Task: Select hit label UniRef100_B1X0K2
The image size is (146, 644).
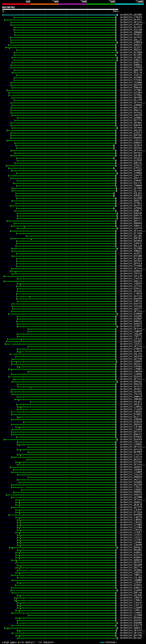Action: [131, 27]
